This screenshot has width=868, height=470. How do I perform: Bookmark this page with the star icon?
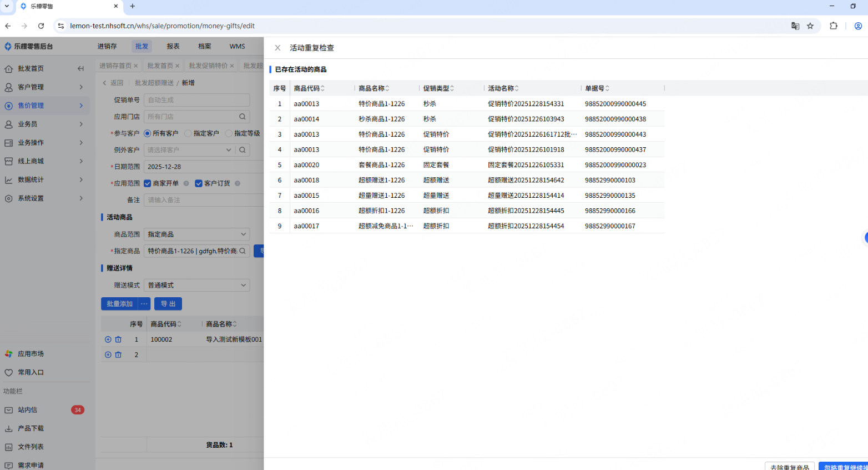(x=810, y=26)
